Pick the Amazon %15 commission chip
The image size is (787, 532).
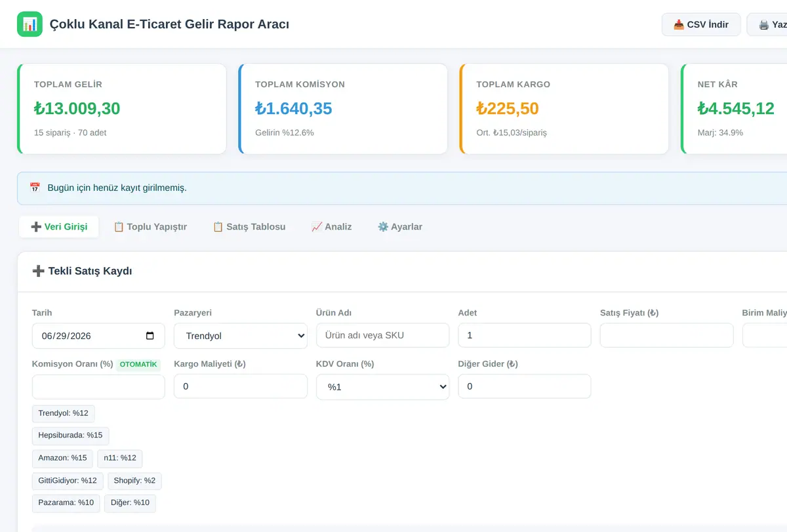tap(62, 458)
